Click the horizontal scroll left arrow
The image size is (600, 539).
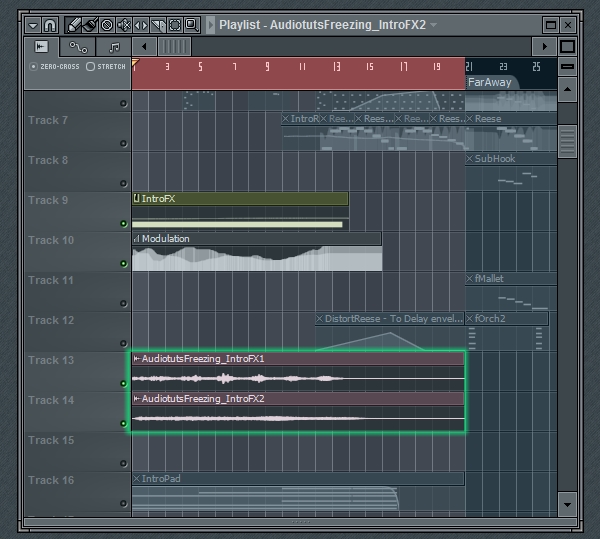tap(144, 47)
